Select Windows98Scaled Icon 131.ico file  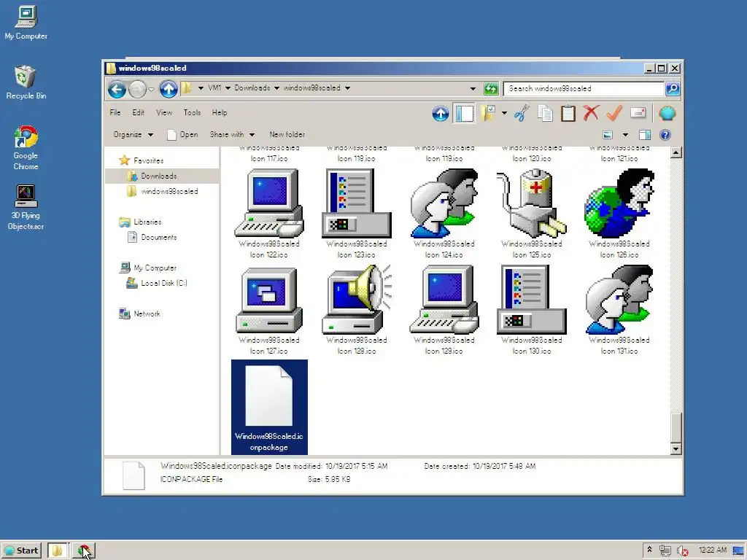pyautogui.click(x=619, y=310)
